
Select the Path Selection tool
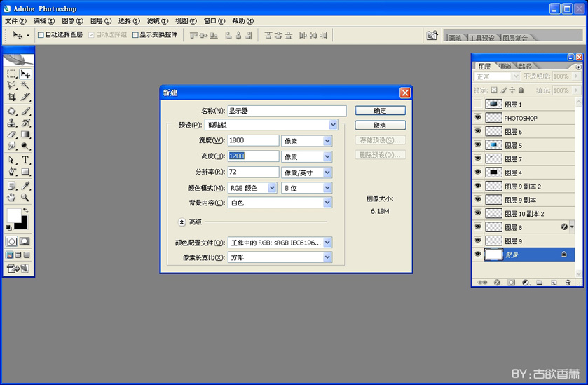pos(12,160)
